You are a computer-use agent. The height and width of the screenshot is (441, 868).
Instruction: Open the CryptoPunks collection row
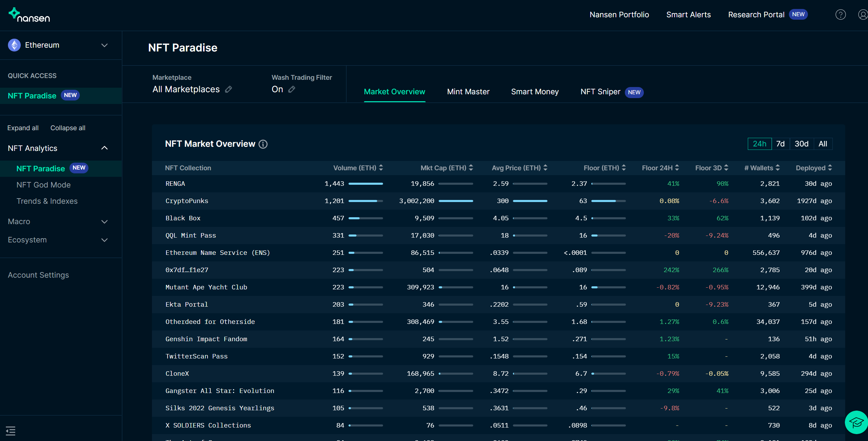(x=498, y=201)
